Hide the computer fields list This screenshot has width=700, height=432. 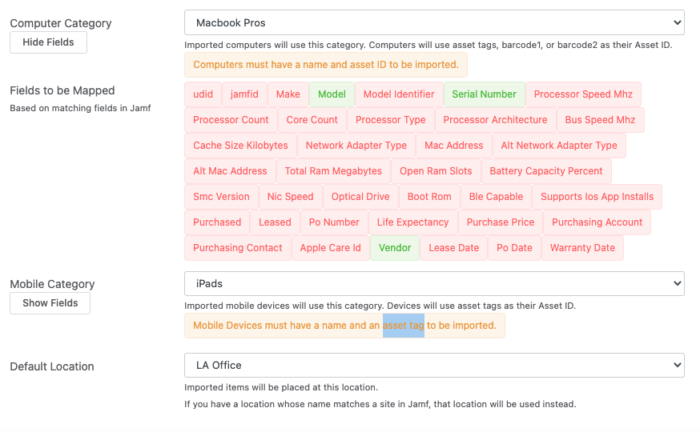coord(48,42)
